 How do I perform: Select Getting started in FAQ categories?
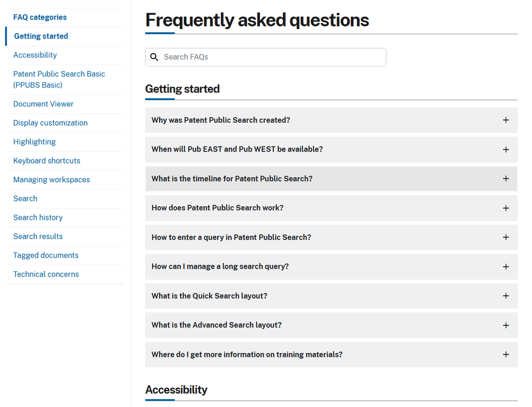[x=41, y=36]
